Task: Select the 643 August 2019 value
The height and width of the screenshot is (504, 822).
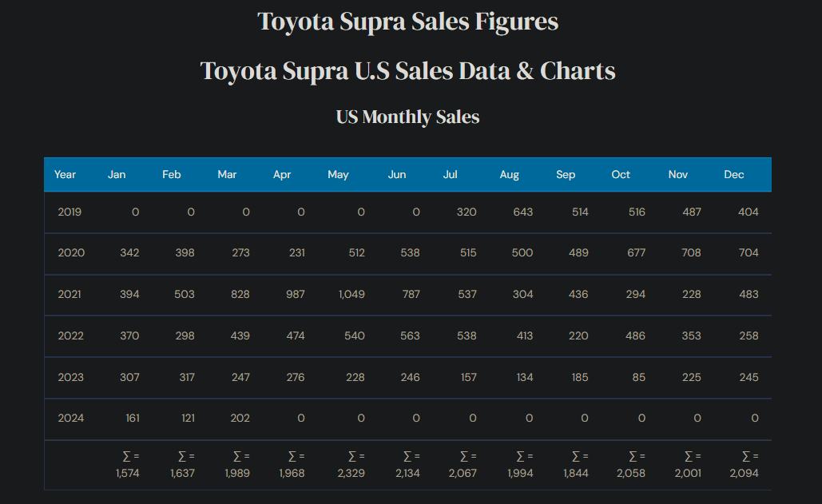Action: pyautogui.click(x=523, y=212)
